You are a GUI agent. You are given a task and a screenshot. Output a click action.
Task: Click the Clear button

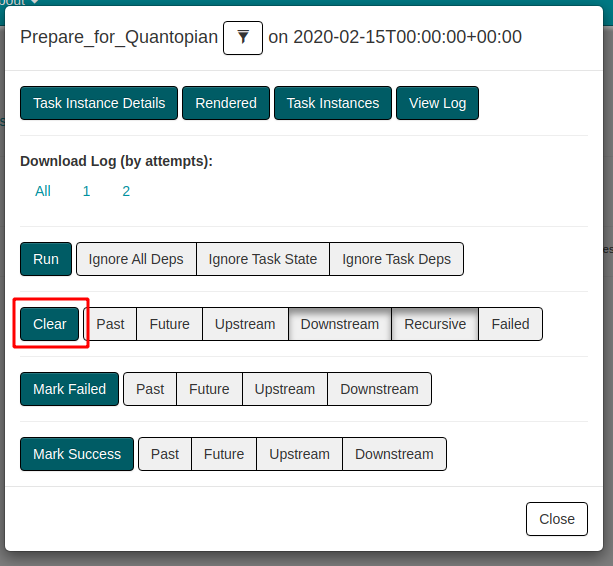[x=50, y=324]
